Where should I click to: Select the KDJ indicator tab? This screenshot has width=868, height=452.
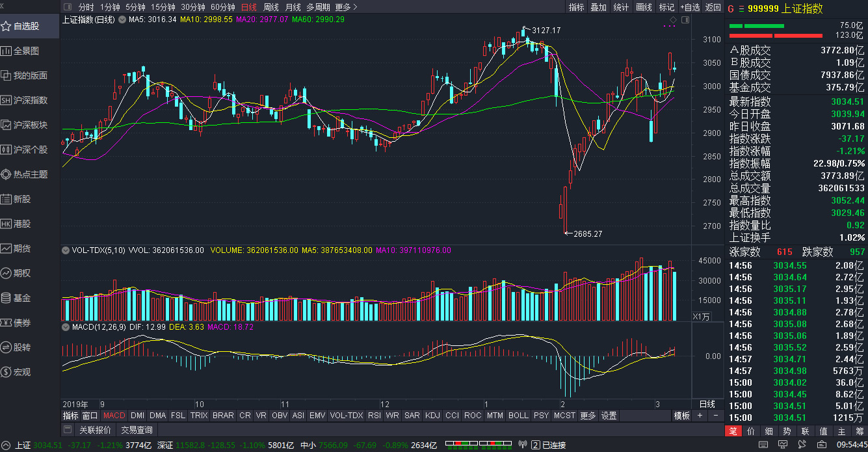[x=432, y=416]
